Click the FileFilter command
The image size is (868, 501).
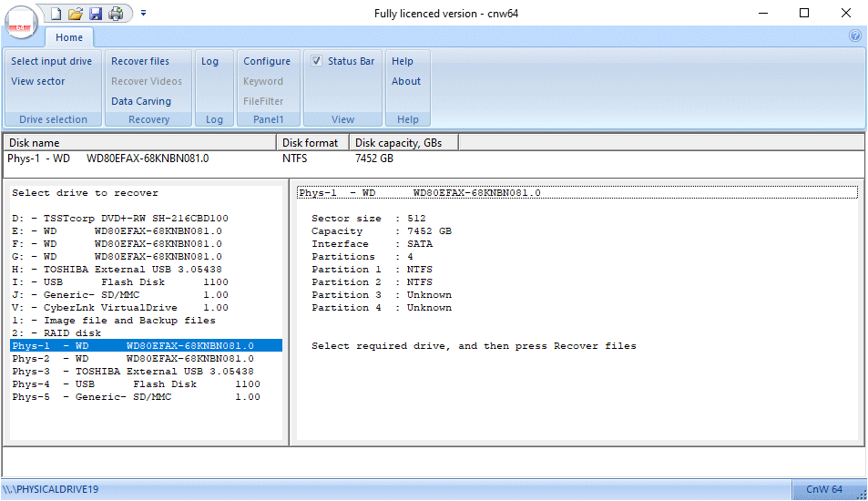click(263, 101)
